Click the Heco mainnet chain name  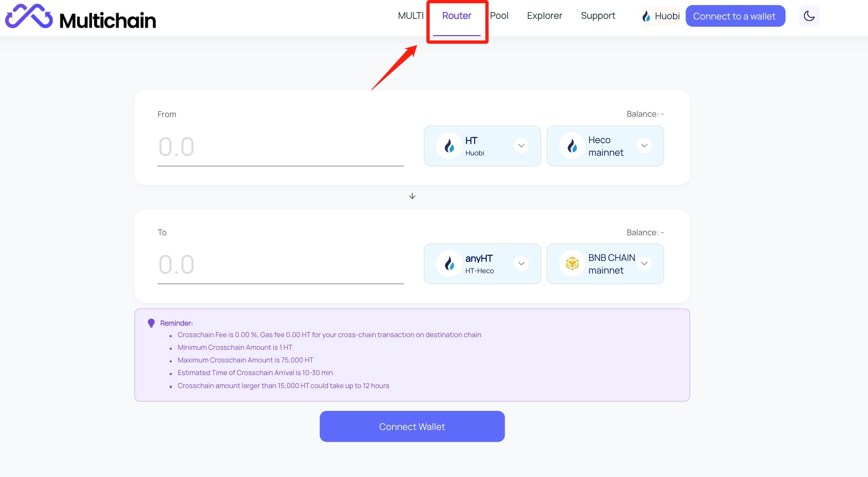606,146
